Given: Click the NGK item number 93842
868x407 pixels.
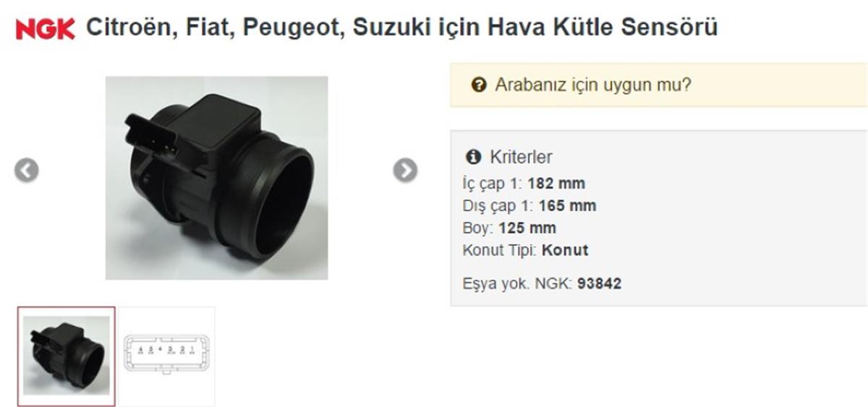Looking at the screenshot, I should click(599, 284).
